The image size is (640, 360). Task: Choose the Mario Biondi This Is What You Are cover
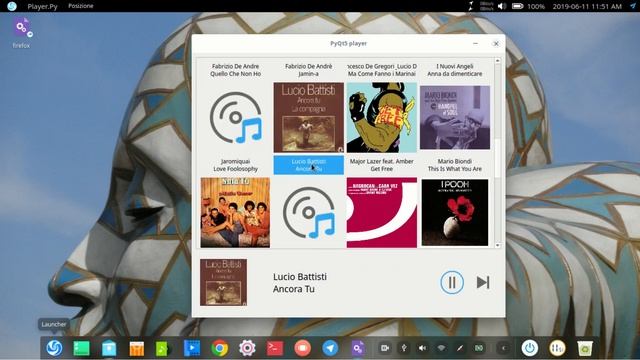click(455, 118)
